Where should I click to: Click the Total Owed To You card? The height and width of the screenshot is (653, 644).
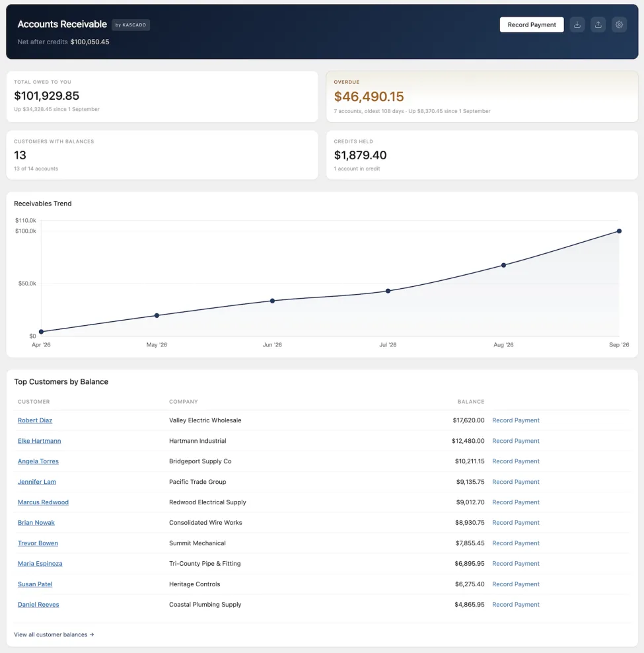pyautogui.click(x=162, y=96)
